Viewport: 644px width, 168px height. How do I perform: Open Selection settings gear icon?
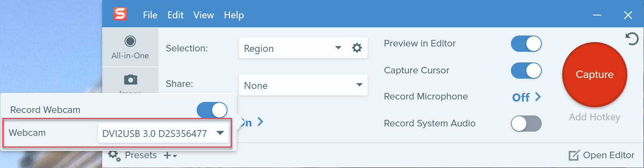357,48
